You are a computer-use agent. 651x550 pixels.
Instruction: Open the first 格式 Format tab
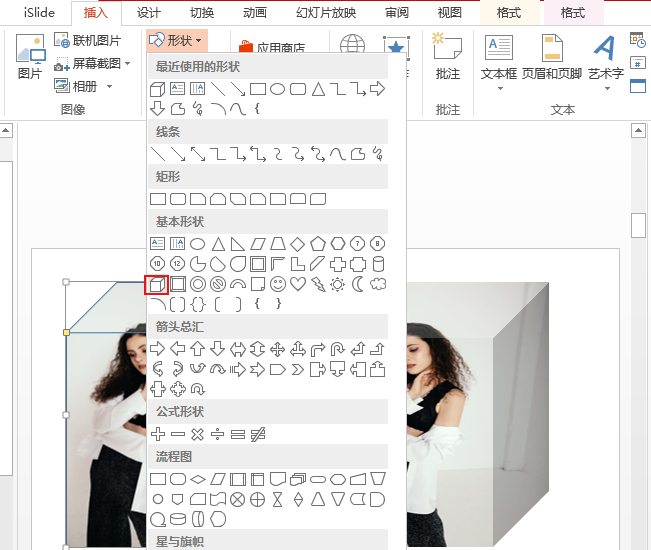click(509, 13)
